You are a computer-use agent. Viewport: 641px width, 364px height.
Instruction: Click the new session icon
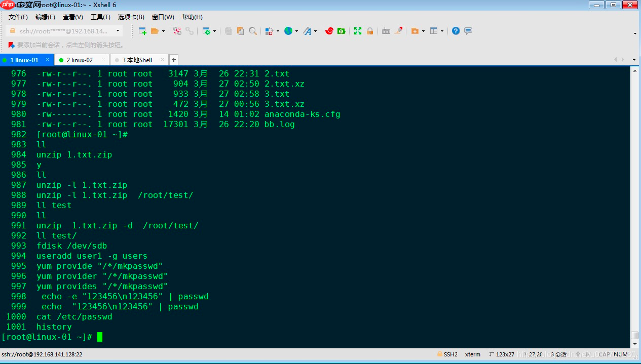click(142, 31)
